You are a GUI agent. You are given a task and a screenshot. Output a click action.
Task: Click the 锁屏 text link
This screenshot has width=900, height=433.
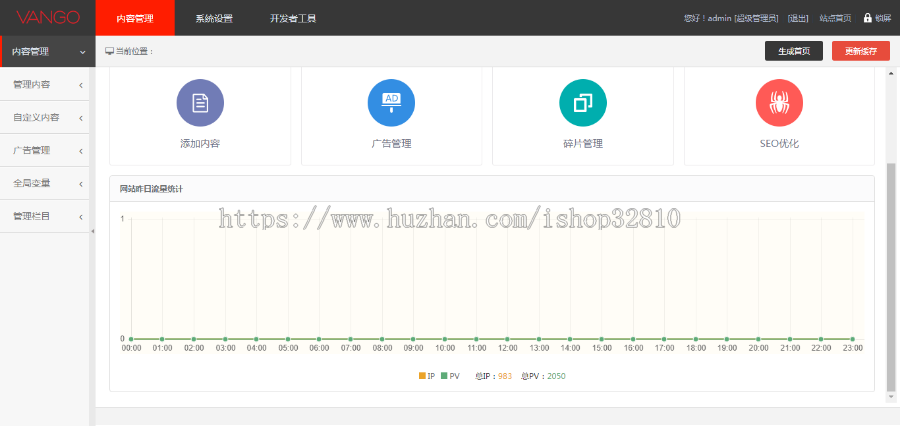pyautogui.click(x=883, y=18)
